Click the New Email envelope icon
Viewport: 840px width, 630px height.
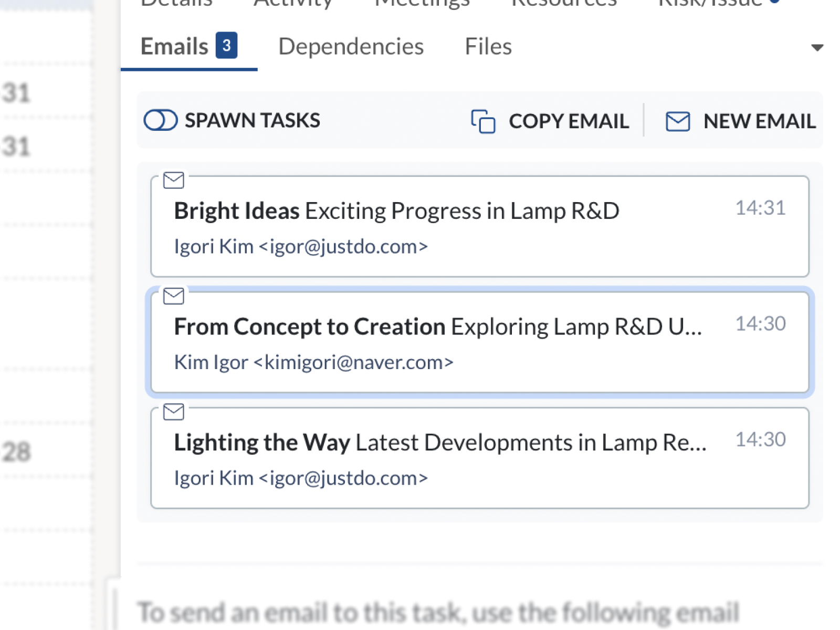[677, 121]
